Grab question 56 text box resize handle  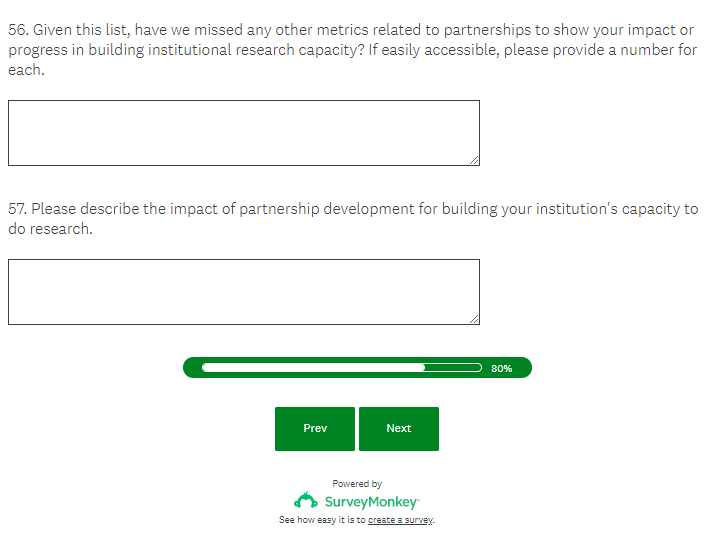[474, 160]
